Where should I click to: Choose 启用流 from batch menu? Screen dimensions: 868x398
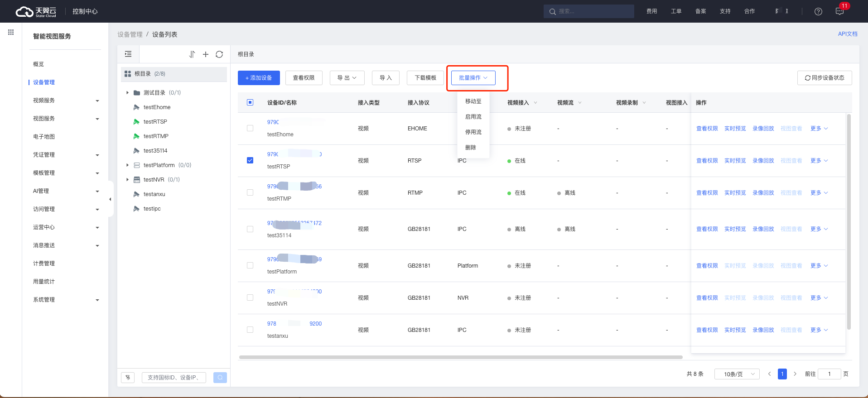click(x=473, y=117)
